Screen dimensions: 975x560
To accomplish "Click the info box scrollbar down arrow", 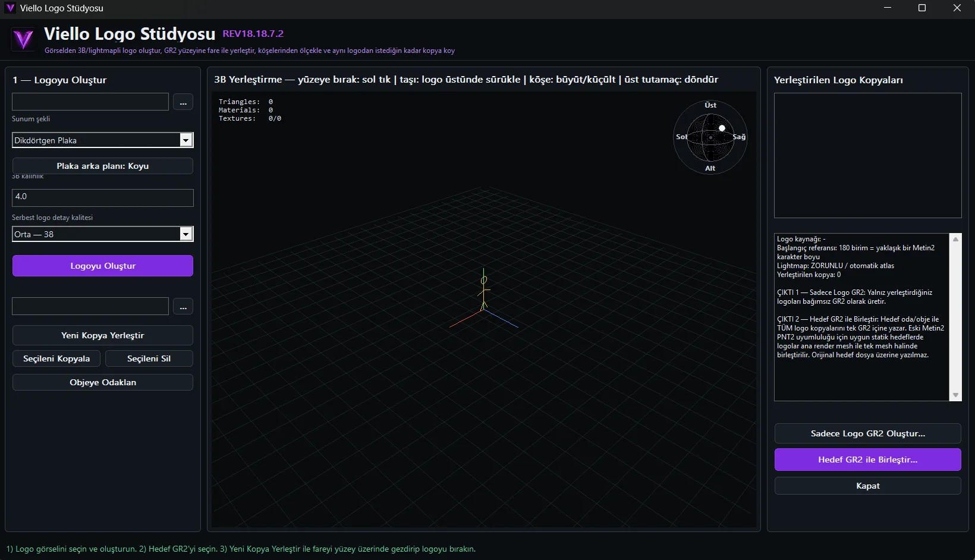I will tap(956, 395).
